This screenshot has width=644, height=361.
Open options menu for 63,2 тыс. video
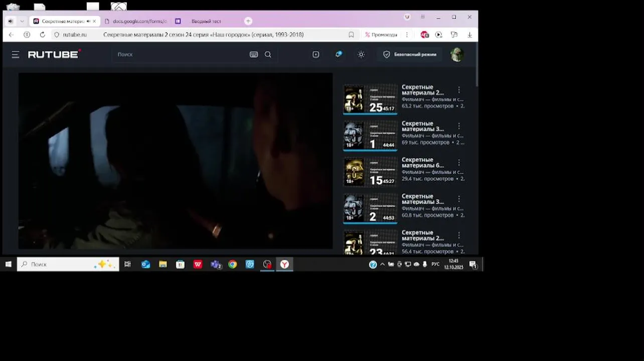[x=458, y=90]
